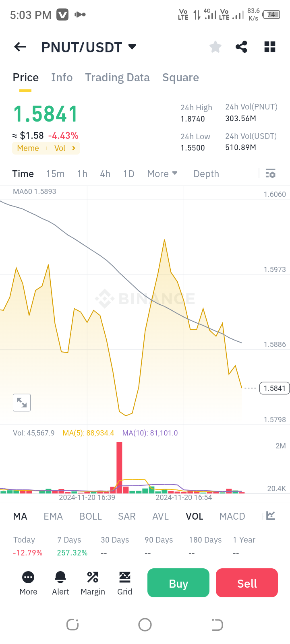Open the PNUT/USDT pair dropdown
This screenshot has width=290, height=644.
tap(132, 47)
